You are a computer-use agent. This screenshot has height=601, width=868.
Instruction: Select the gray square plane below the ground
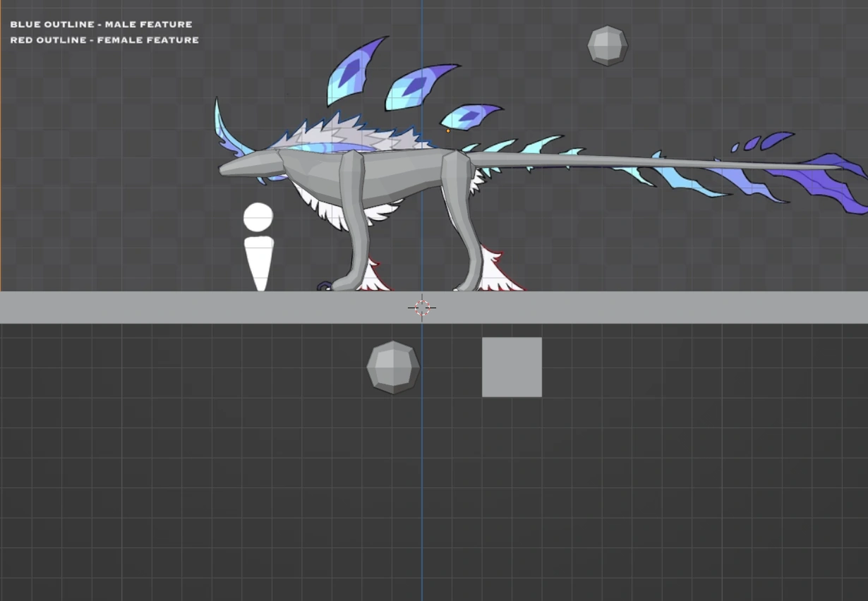point(512,367)
